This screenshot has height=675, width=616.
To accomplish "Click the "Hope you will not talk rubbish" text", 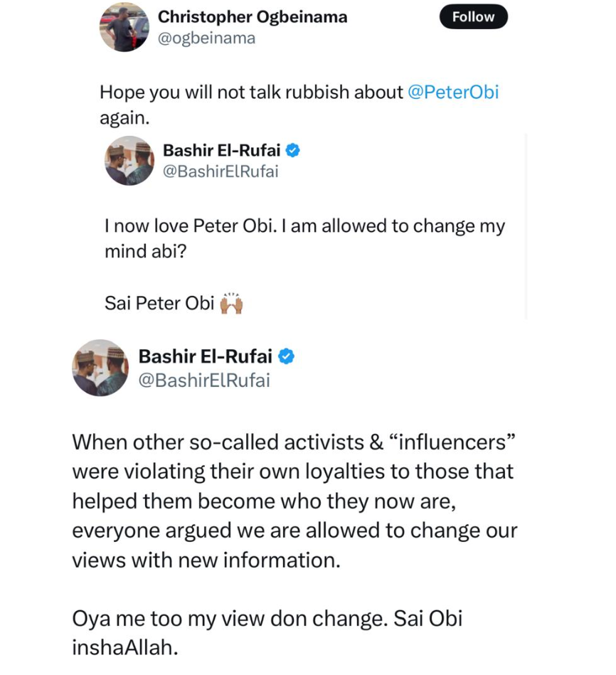I will click(x=251, y=92).
